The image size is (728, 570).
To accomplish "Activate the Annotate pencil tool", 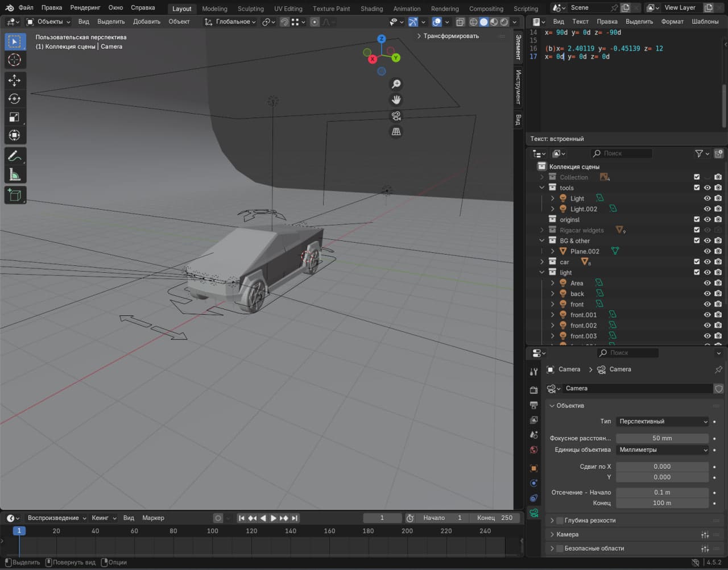I will [15, 156].
